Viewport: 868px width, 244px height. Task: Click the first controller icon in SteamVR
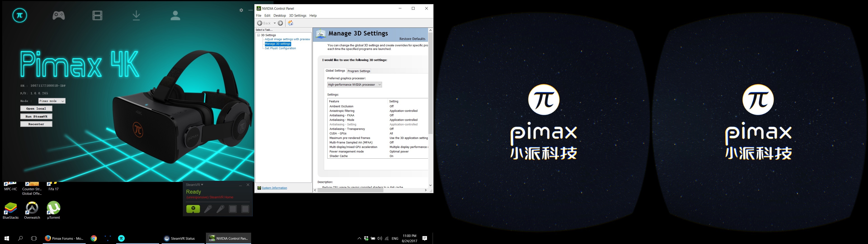(208, 209)
